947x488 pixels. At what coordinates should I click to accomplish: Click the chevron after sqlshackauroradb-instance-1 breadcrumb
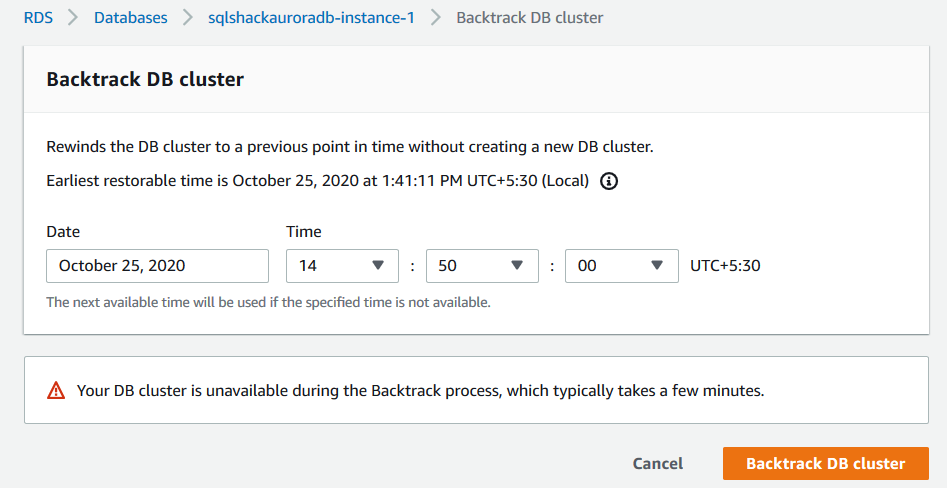click(435, 18)
